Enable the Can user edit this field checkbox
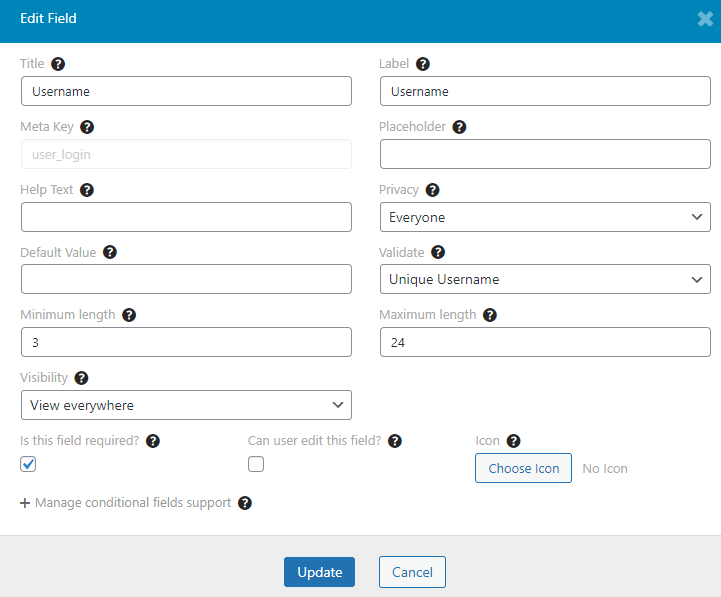This screenshot has width=721, height=597. (256, 464)
